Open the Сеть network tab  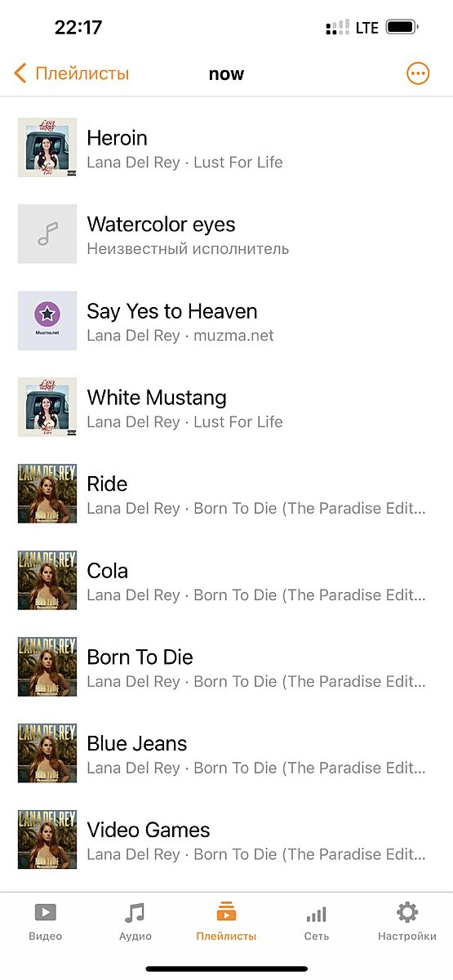(x=317, y=922)
